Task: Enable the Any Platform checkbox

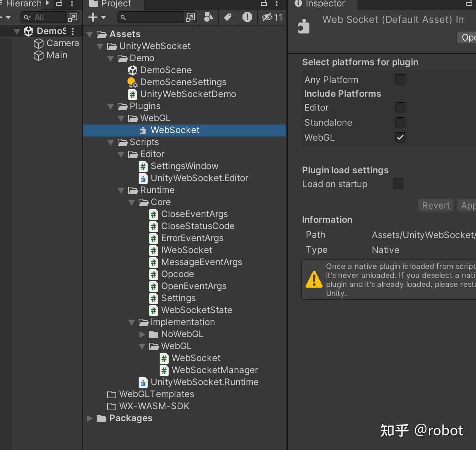Action: coord(400,79)
